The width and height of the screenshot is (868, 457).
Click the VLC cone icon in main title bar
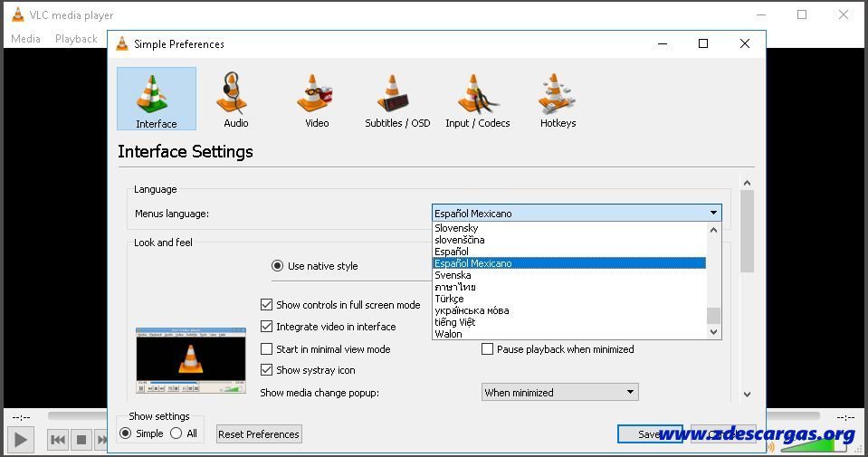coord(18,15)
